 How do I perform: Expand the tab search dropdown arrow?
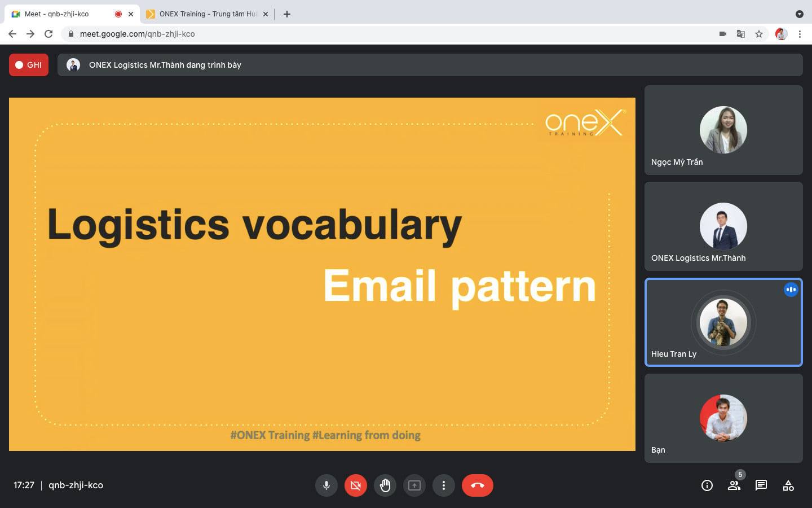799,14
